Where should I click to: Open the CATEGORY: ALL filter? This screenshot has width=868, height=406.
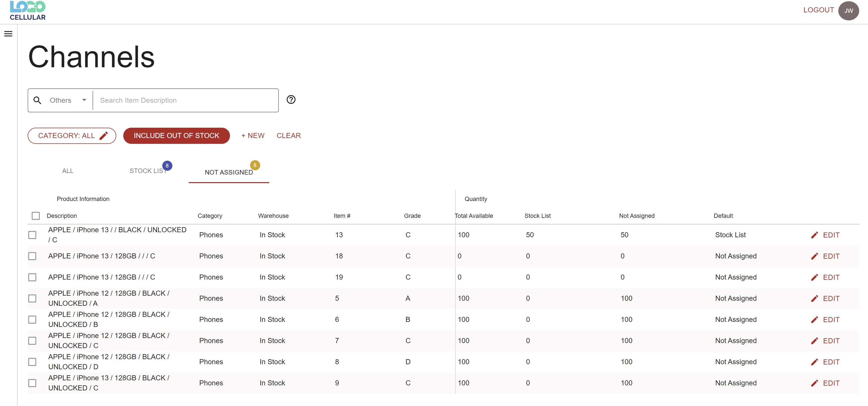click(x=72, y=136)
